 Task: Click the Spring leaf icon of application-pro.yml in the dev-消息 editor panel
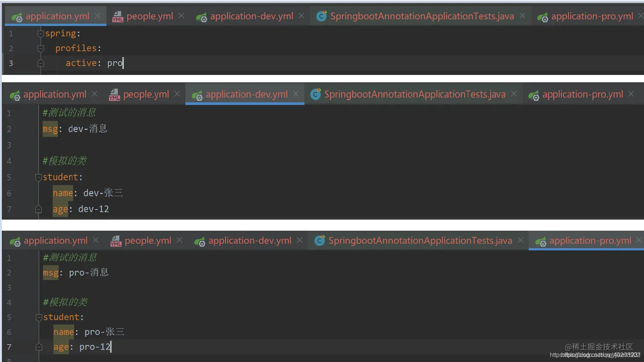coord(534,95)
